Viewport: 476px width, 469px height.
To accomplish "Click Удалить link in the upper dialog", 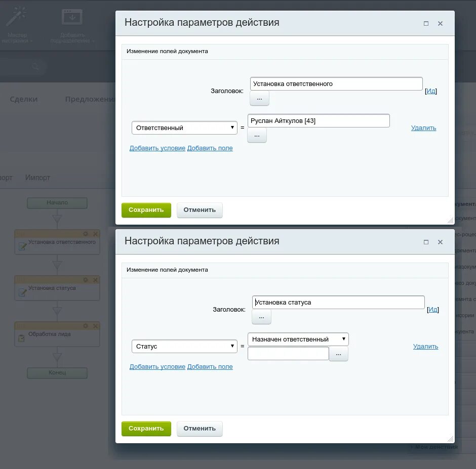I will click(x=423, y=127).
